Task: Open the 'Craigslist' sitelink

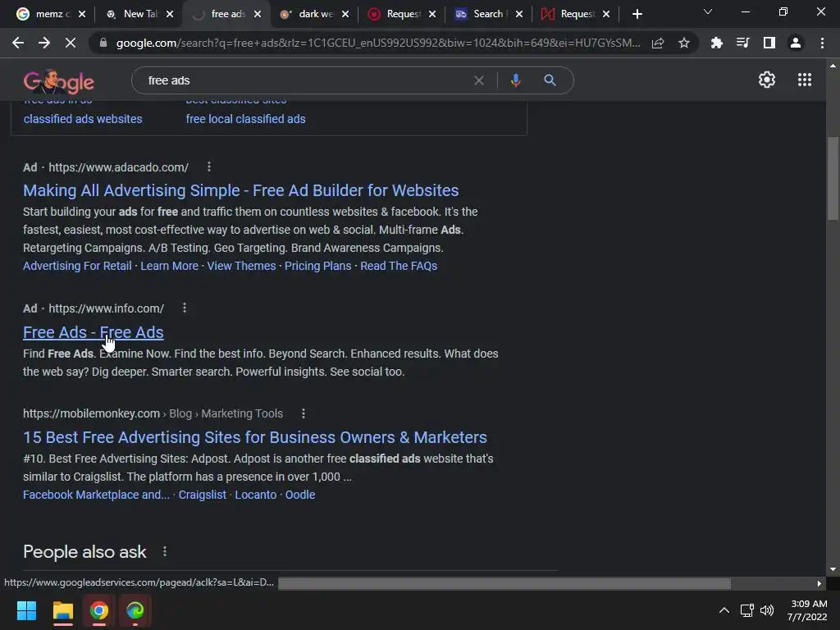Action: click(x=203, y=495)
